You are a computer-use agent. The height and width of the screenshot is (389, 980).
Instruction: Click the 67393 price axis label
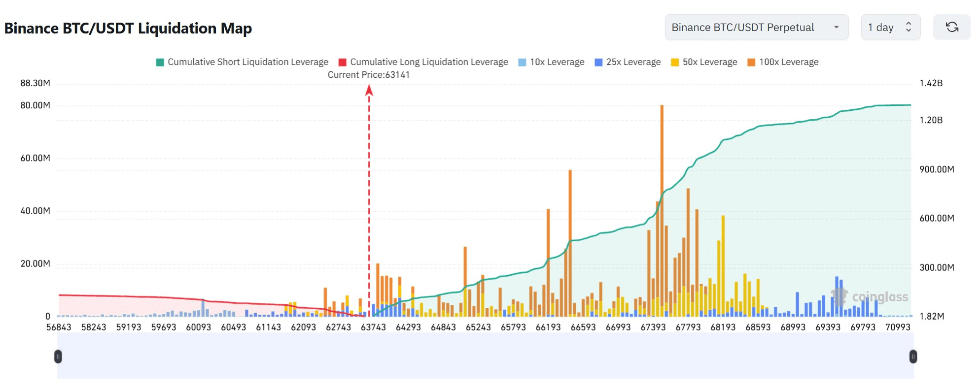(x=654, y=327)
